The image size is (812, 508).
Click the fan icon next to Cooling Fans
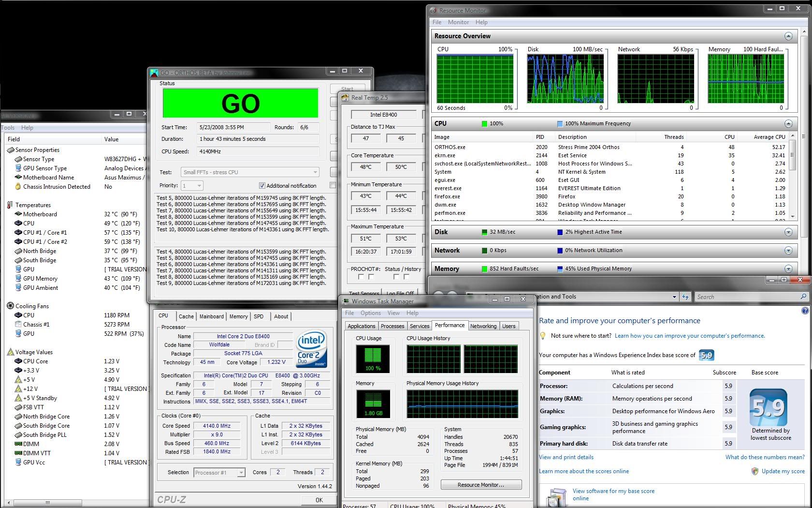point(10,306)
